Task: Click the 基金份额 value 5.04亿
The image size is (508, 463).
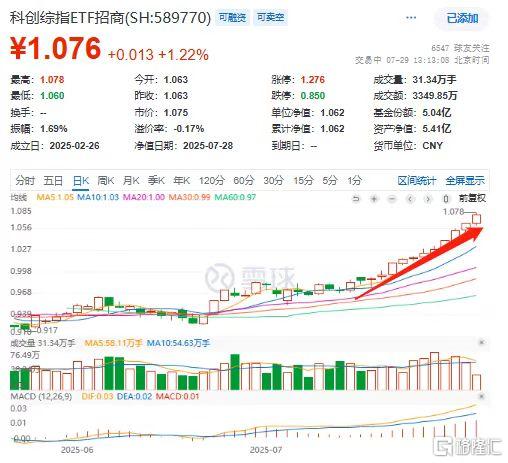Action: pyautogui.click(x=437, y=113)
